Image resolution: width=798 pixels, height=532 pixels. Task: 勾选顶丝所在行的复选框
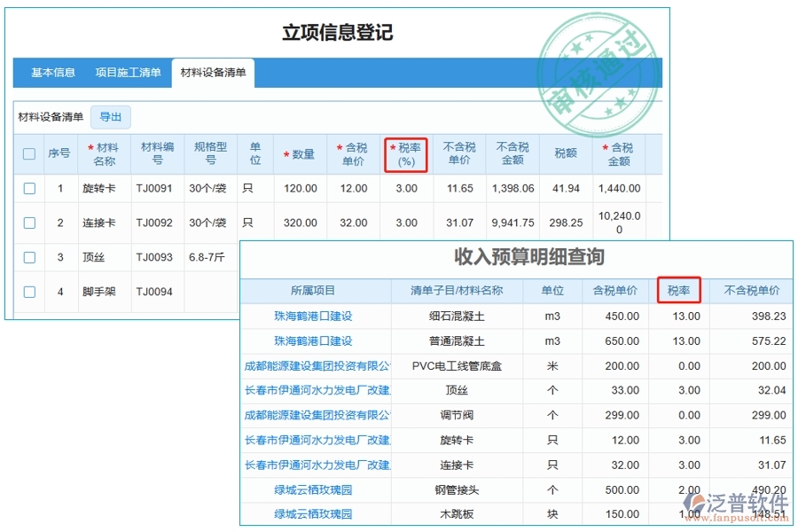point(28,257)
